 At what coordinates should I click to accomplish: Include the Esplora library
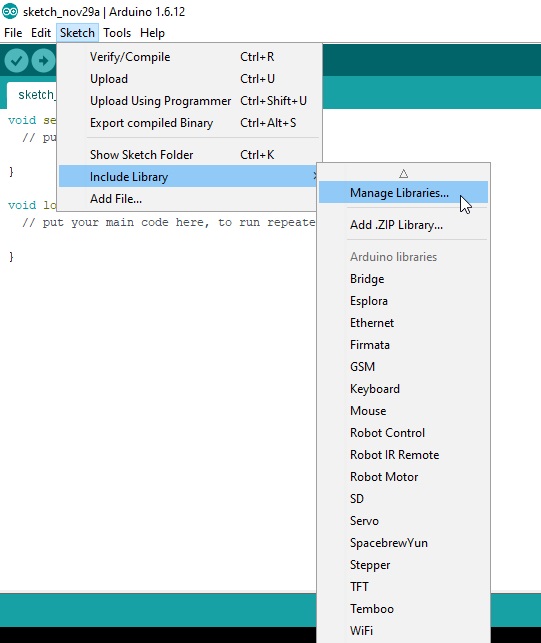tap(404, 301)
